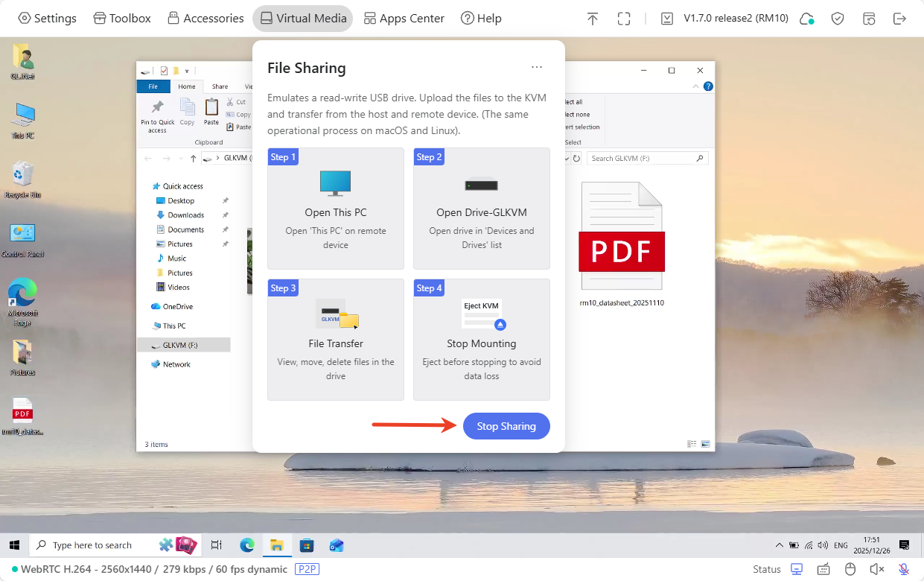This screenshot has height=581, width=924.
Task: Click the Stop Sharing button
Action: [x=506, y=426]
